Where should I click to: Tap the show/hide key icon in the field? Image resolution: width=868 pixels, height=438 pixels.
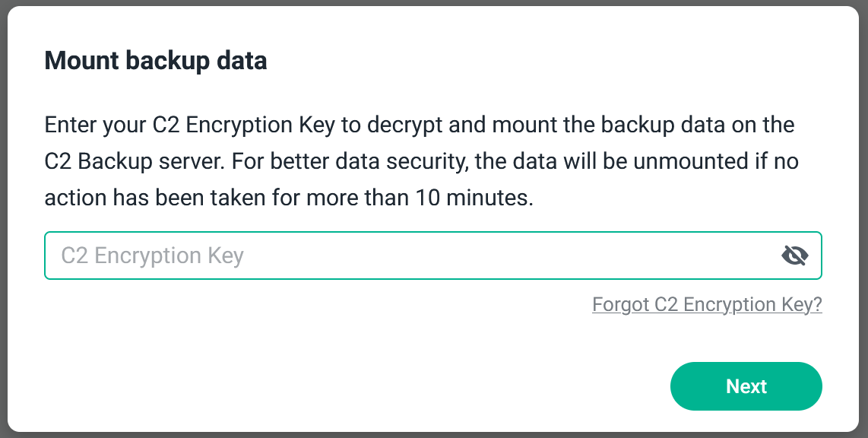[794, 255]
